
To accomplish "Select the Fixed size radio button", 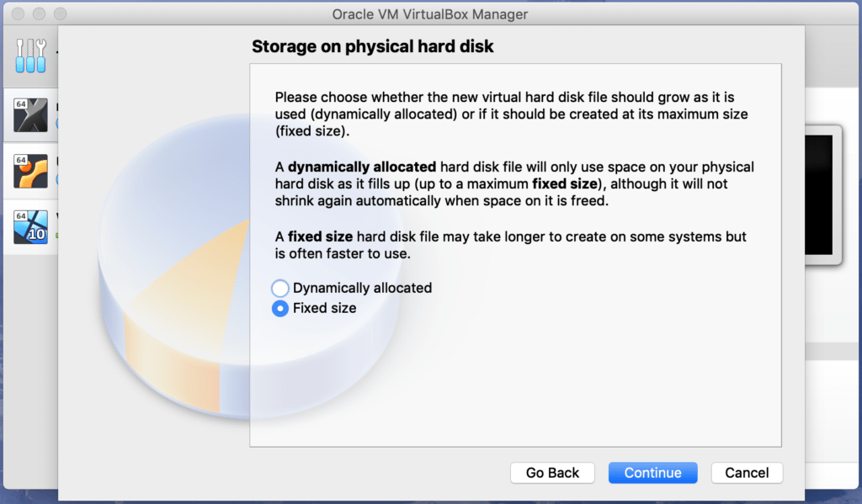I will (279, 308).
